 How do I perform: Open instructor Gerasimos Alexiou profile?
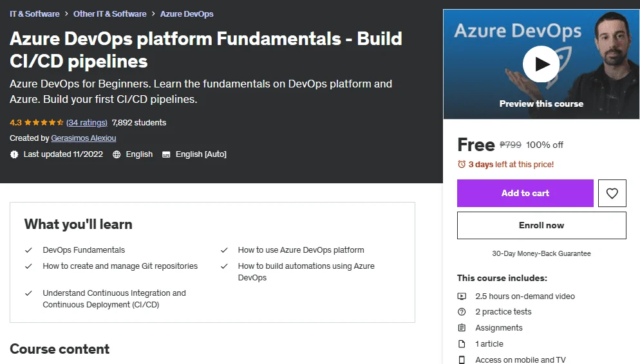click(x=83, y=138)
